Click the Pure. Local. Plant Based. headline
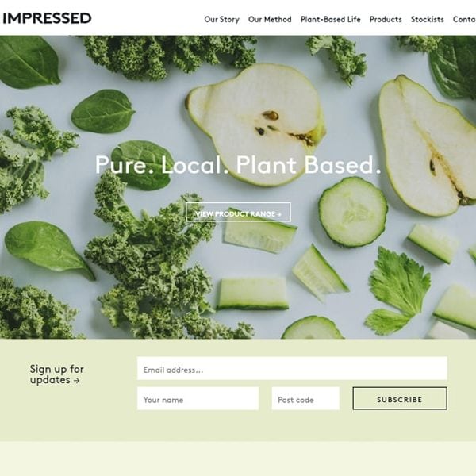This screenshot has width=476, height=476. point(238,164)
